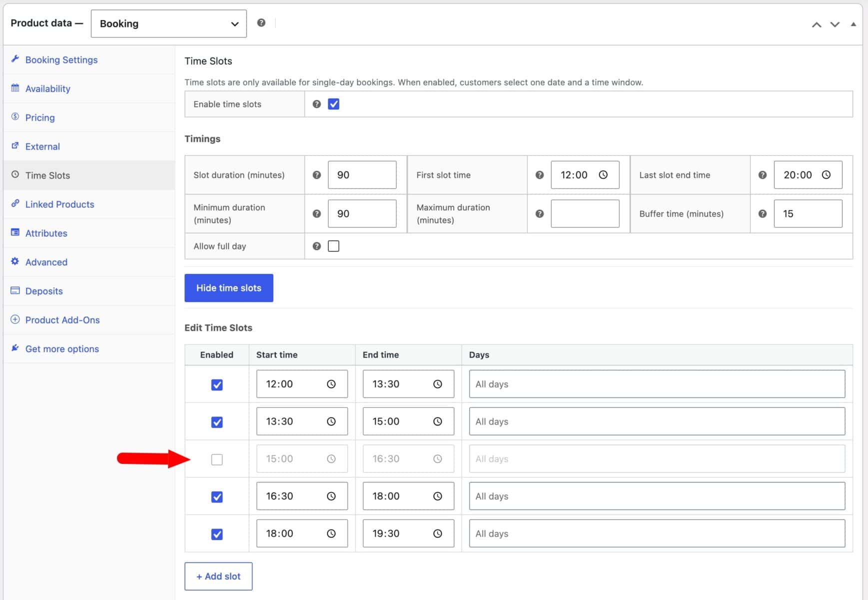The height and width of the screenshot is (600, 868).
Task: Click clock icon in 12:00 start time row
Action: tap(331, 384)
